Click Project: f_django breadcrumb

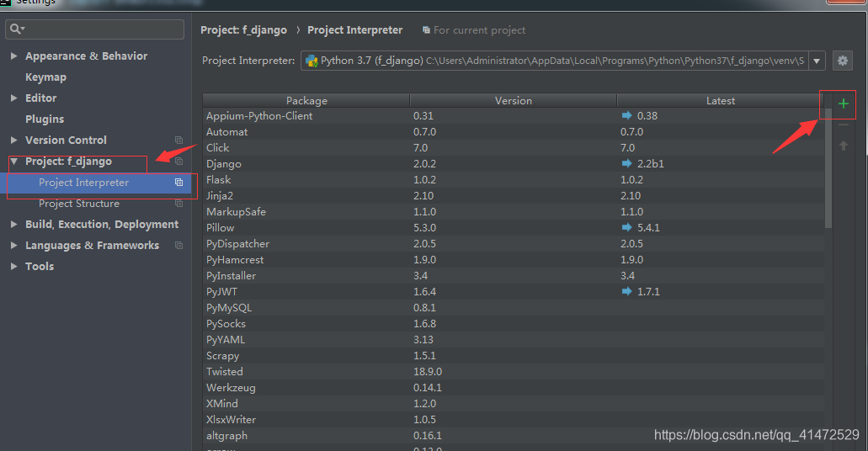243,30
